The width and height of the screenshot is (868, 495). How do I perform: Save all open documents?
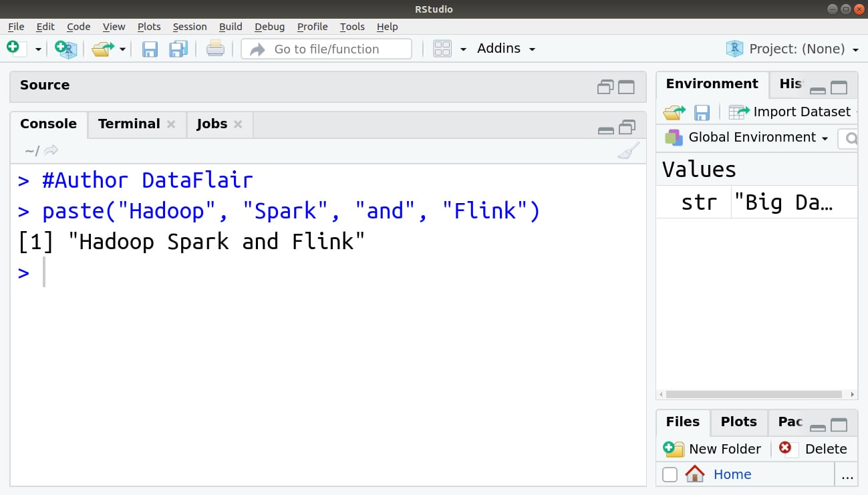(x=177, y=48)
